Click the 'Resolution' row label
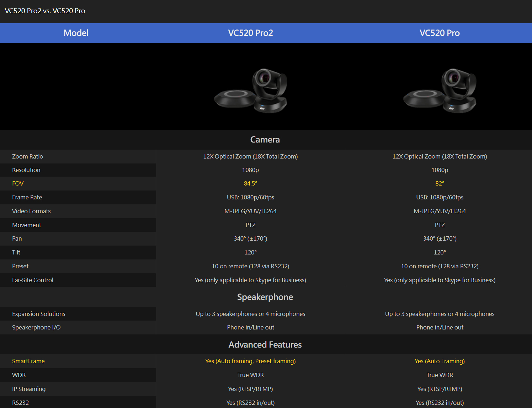 coord(26,170)
